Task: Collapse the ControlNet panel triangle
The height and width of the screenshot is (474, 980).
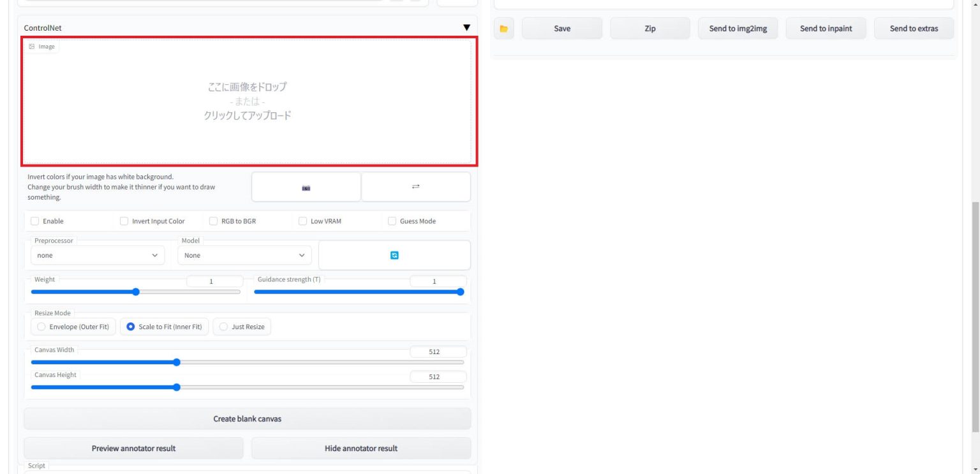Action: (x=466, y=28)
